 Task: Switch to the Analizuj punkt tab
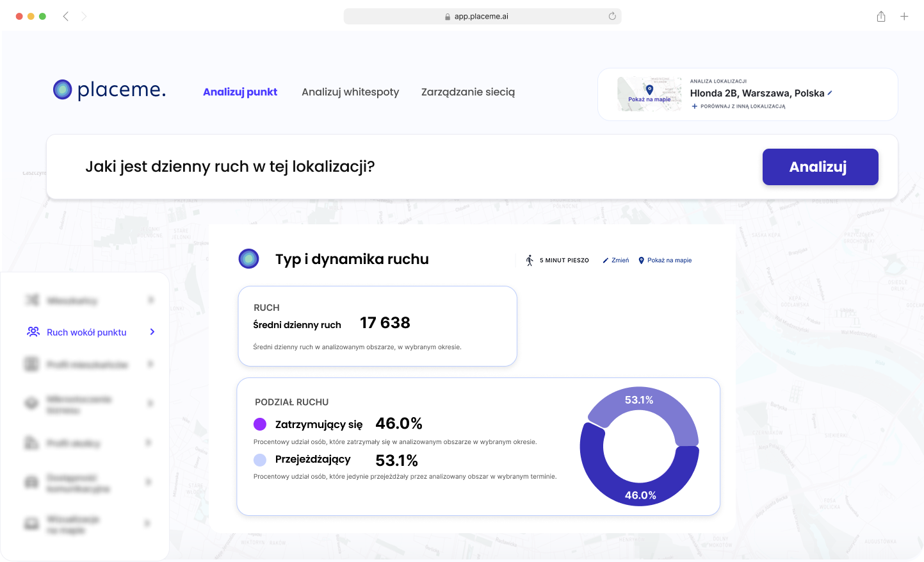pos(240,92)
